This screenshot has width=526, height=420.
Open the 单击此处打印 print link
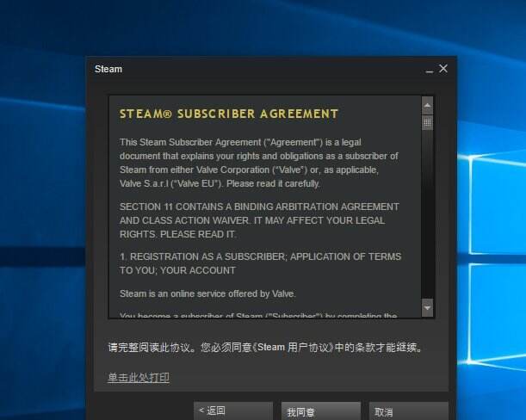point(139,378)
